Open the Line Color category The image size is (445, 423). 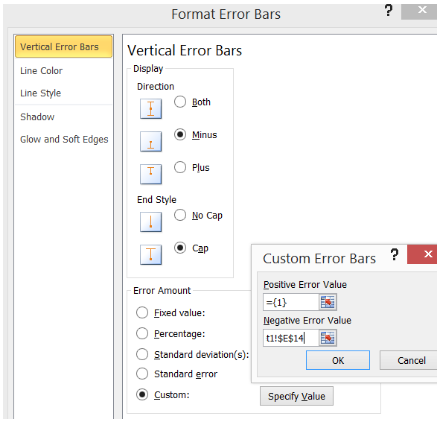(x=41, y=71)
